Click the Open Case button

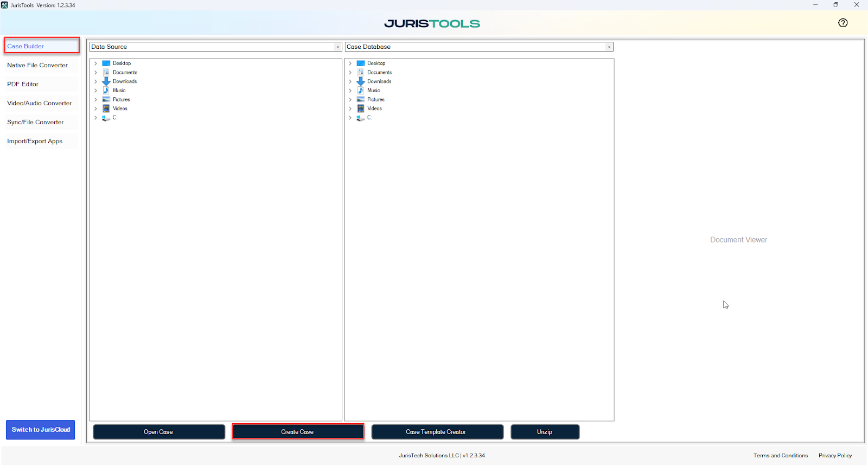(x=159, y=432)
